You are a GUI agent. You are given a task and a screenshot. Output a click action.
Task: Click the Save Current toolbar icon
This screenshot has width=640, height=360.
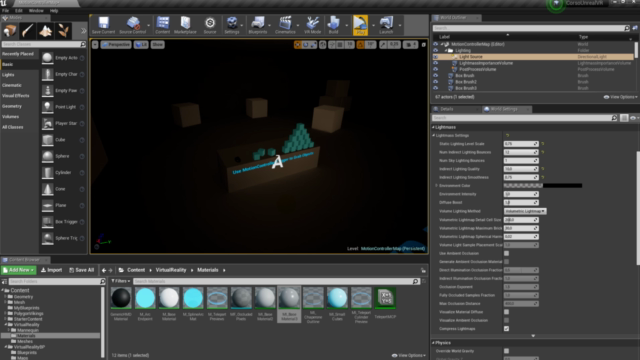tap(103, 25)
